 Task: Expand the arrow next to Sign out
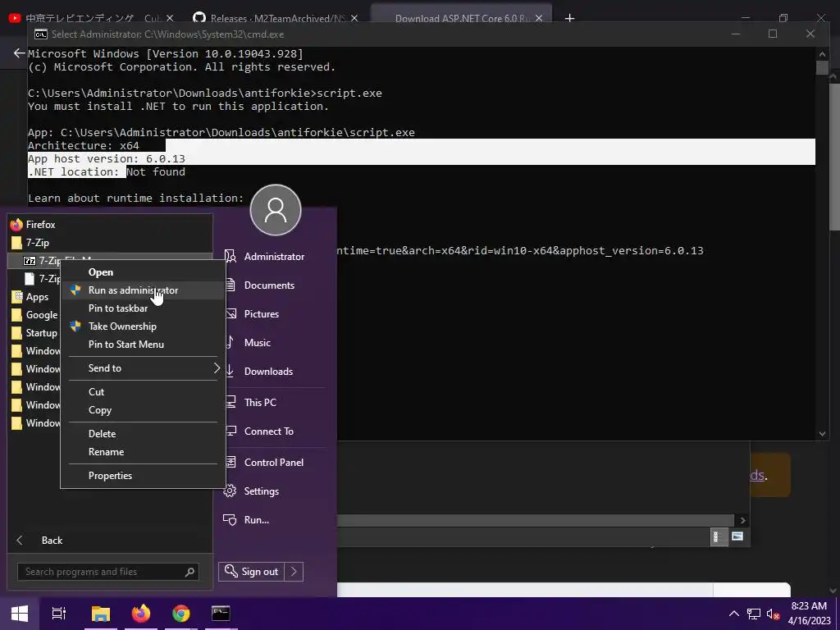pos(294,572)
